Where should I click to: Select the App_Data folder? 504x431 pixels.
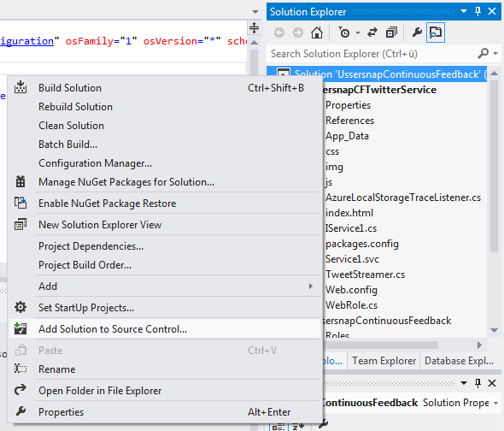click(347, 136)
